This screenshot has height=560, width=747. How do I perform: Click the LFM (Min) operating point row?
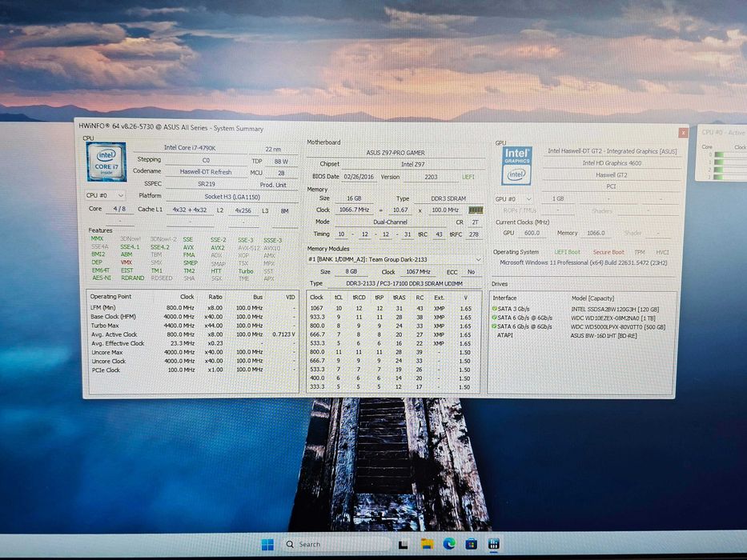pyautogui.click(x=193, y=308)
